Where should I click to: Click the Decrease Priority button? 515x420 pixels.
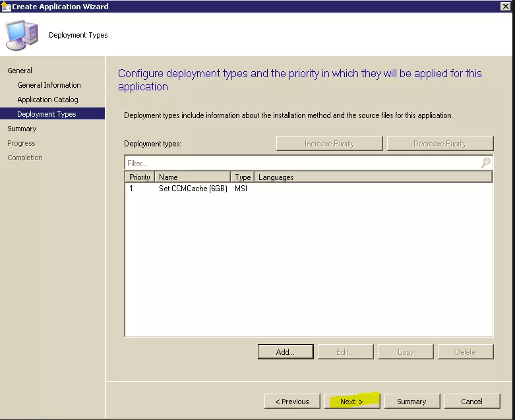pyautogui.click(x=440, y=144)
